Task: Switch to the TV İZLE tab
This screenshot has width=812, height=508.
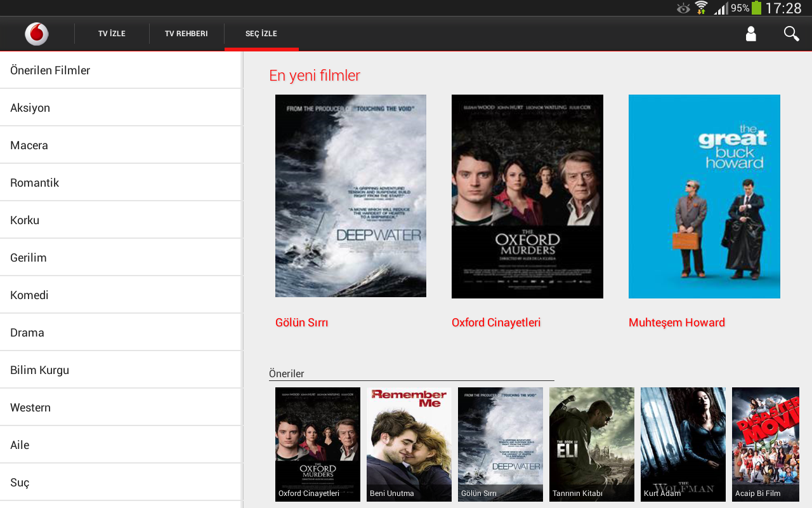Action: coord(112,34)
